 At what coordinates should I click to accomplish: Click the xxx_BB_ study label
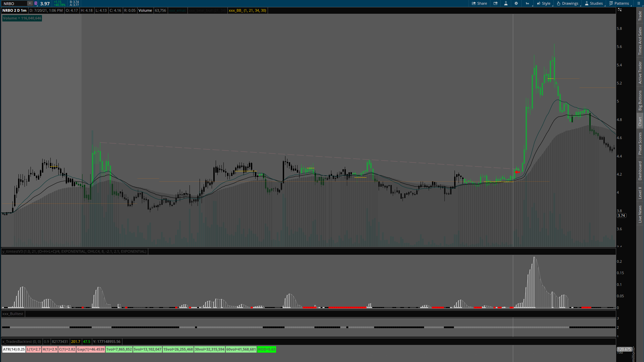tap(247, 10)
